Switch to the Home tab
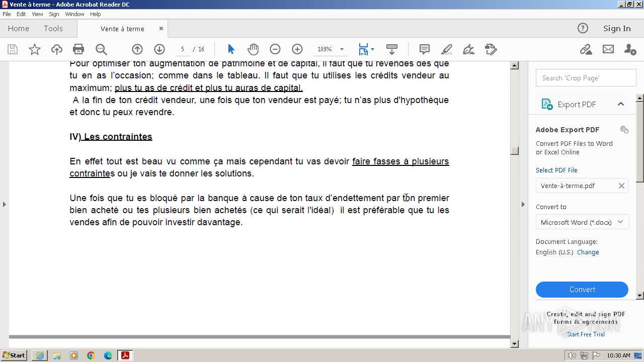The height and width of the screenshot is (362, 644). tap(19, 28)
